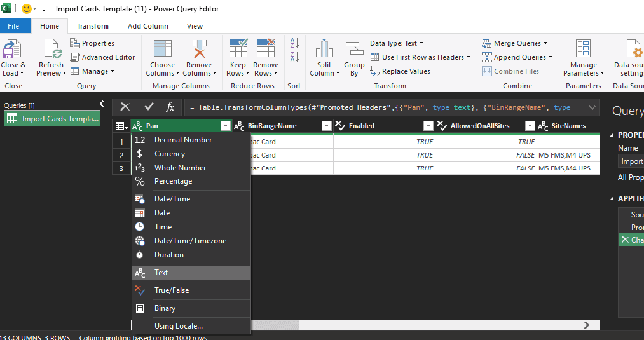Image resolution: width=644 pixels, height=340 pixels.
Task: Choose True/False data type option
Action: click(172, 290)
